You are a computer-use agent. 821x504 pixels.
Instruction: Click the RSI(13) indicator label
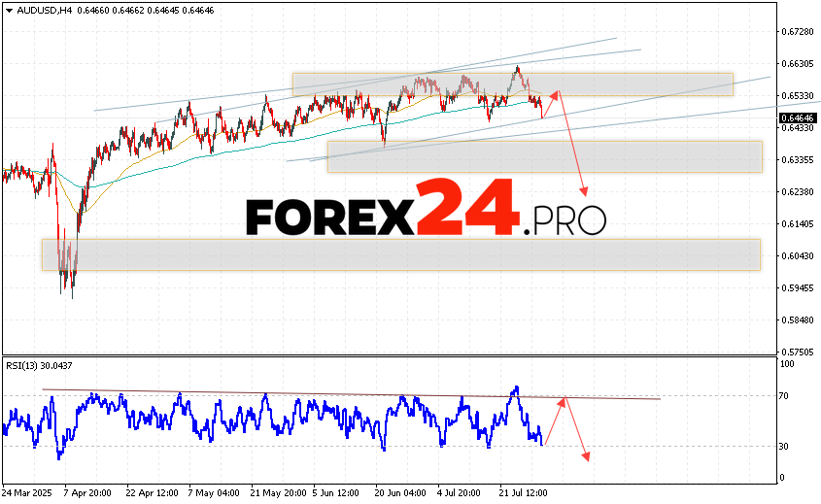pyautogui.click(x=38, y=365)
